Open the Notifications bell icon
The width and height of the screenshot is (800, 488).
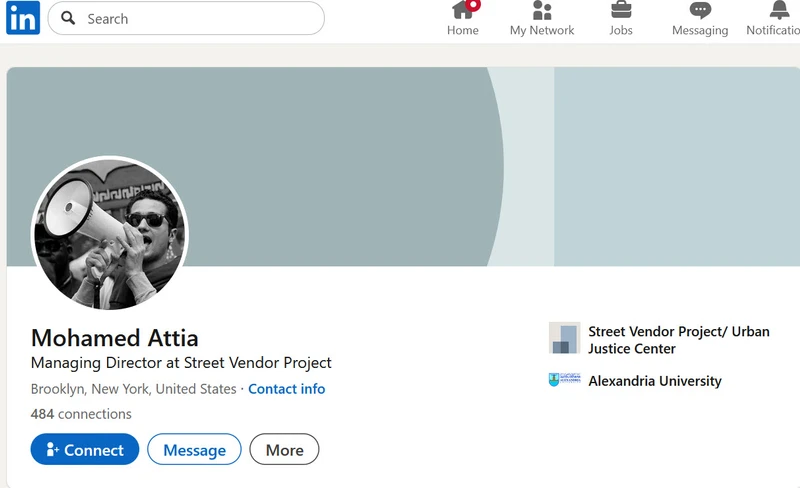(x=779, y=10)
